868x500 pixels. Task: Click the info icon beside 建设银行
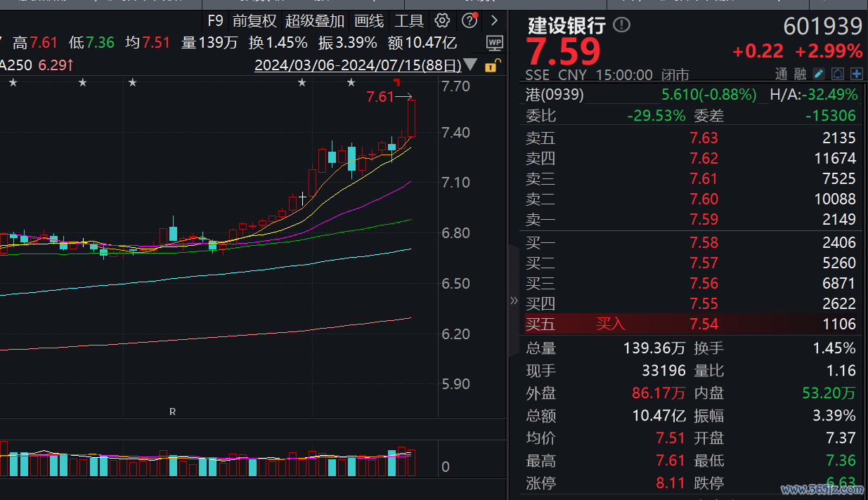tap(621, 25)
